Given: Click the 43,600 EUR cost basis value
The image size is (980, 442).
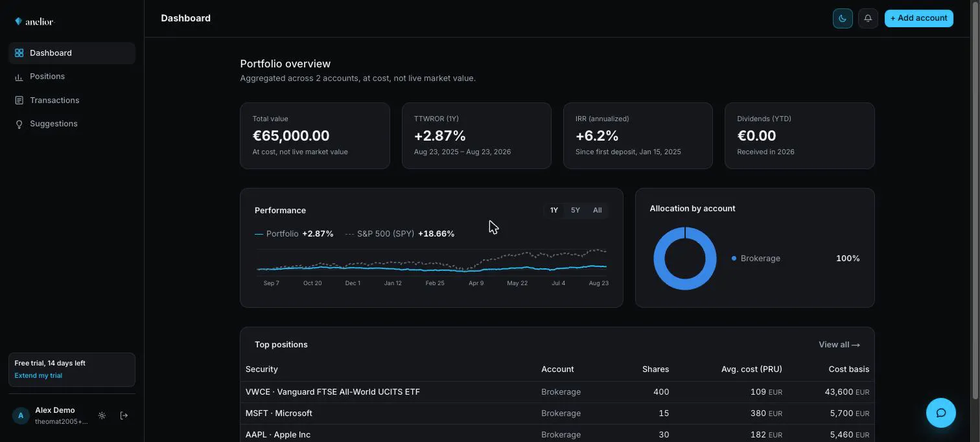Looking at the screenshot, I should click(847, 392).
